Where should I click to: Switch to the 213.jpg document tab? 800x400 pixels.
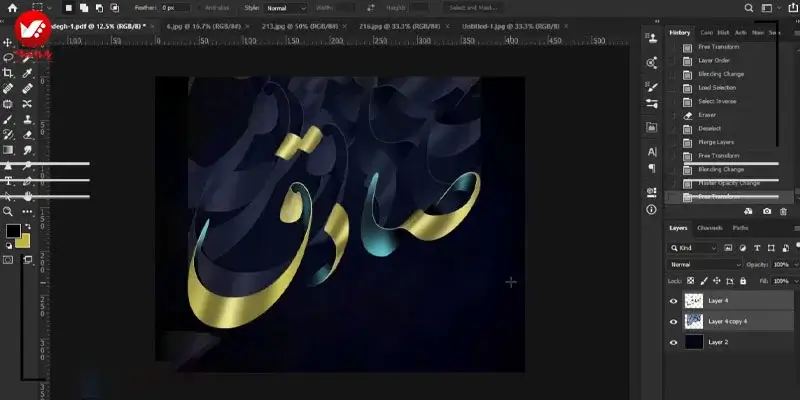pos(299,26)
